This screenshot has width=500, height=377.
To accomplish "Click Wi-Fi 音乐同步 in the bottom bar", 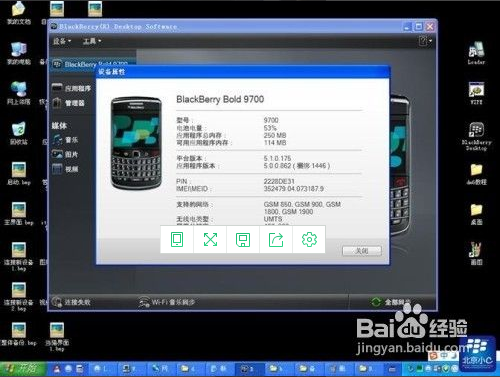I will pyautogui.click(x=167, y=302).
